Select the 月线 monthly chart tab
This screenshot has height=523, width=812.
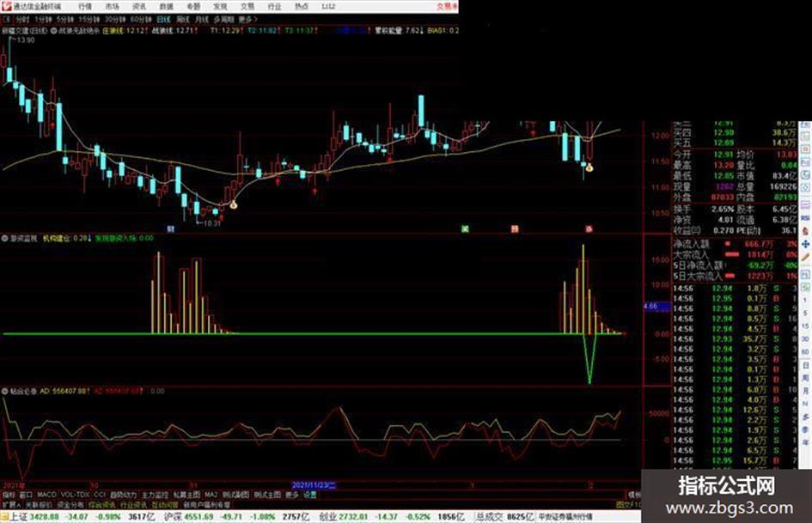click(x=201, y=19)
